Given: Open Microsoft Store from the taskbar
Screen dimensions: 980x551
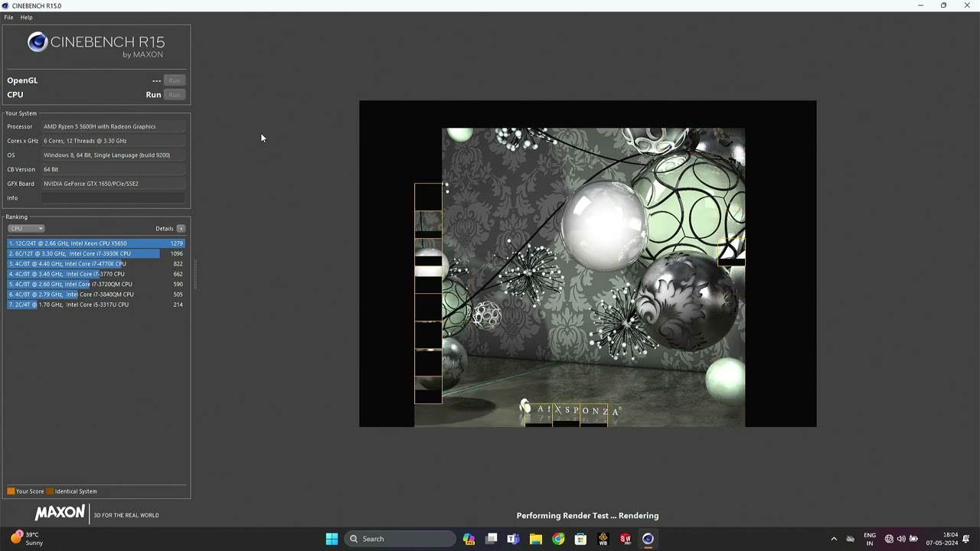Looking at the screenshot, I should tap(580, 539).
